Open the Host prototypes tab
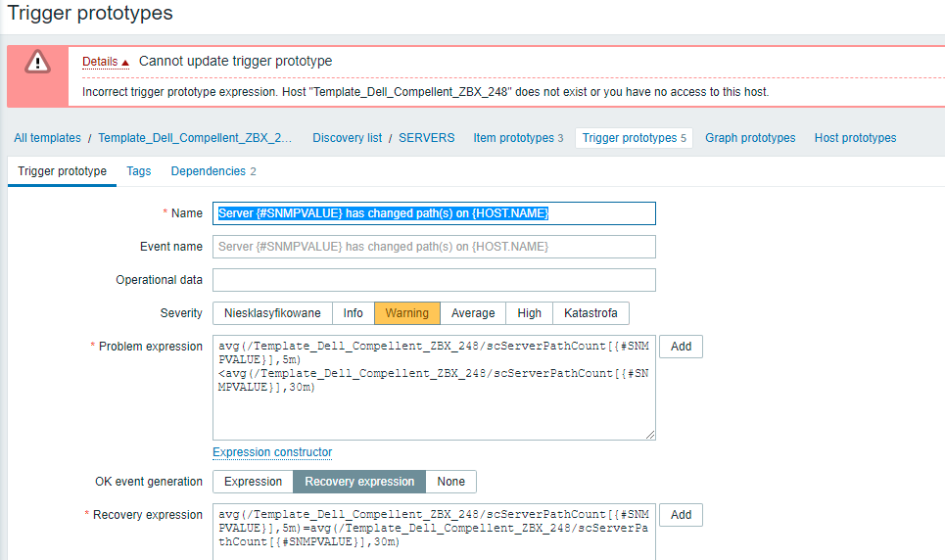 (x=855, y=138)
